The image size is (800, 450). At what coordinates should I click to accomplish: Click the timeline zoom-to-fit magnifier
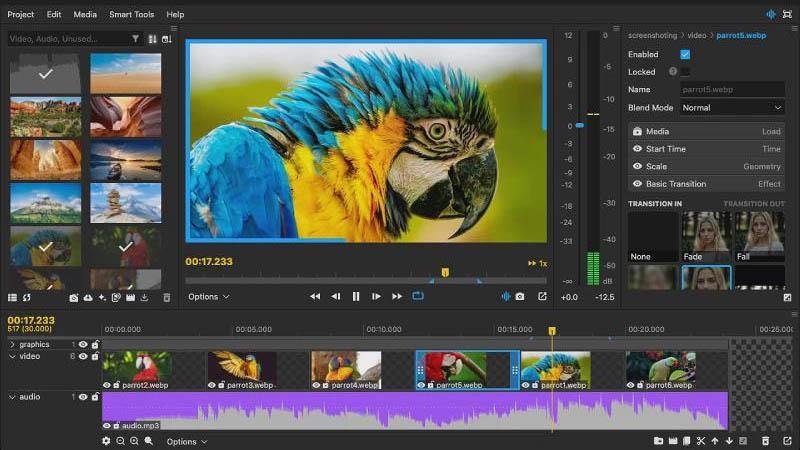(148, 441)
